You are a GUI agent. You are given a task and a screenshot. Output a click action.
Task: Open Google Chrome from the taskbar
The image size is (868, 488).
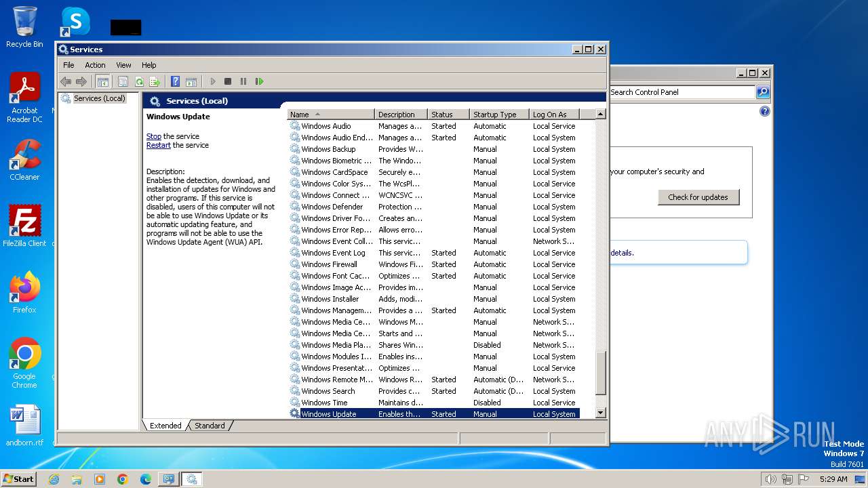123,479
